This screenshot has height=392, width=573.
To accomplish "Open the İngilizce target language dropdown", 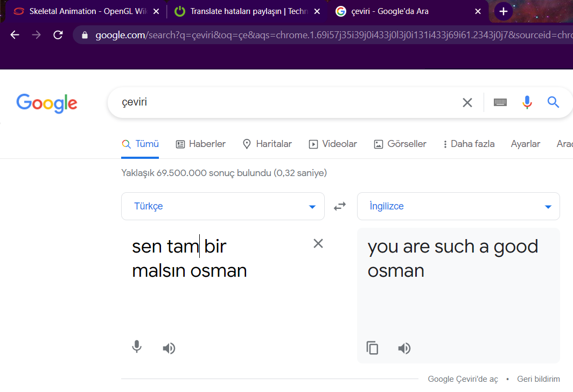I will point(458,206).
